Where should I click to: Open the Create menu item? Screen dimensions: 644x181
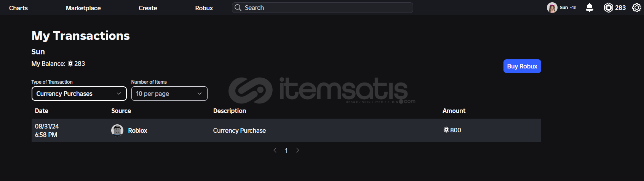[x=148, y=8]
